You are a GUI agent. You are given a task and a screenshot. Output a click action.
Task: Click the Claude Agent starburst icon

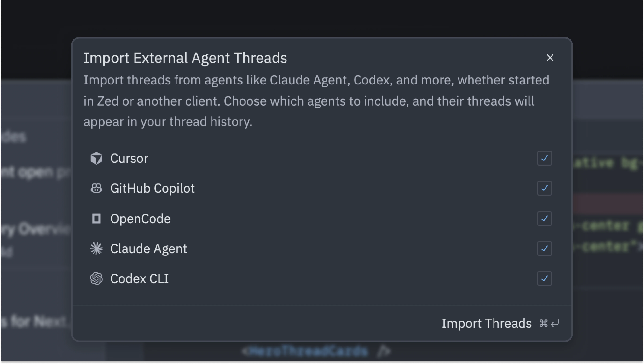coord(96,249)
